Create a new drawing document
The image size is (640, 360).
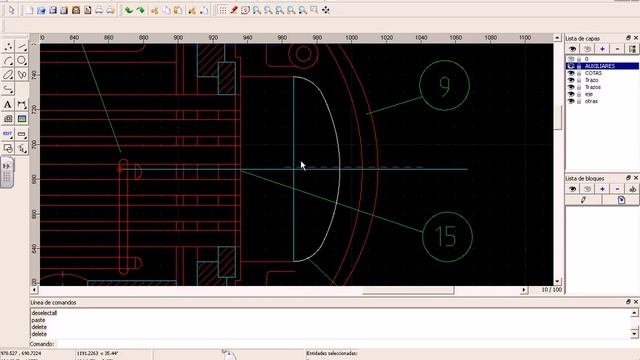tap(29, 10)
